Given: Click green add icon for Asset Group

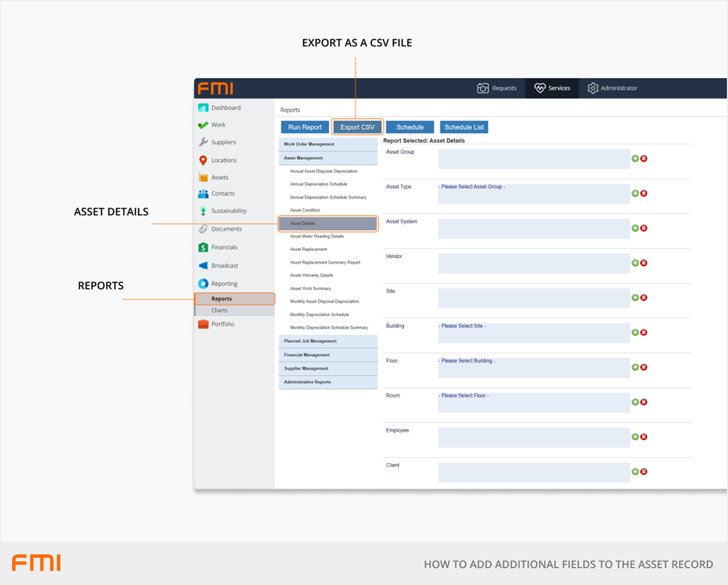Looking at the screenshot, I should click(x=635, y=158).
